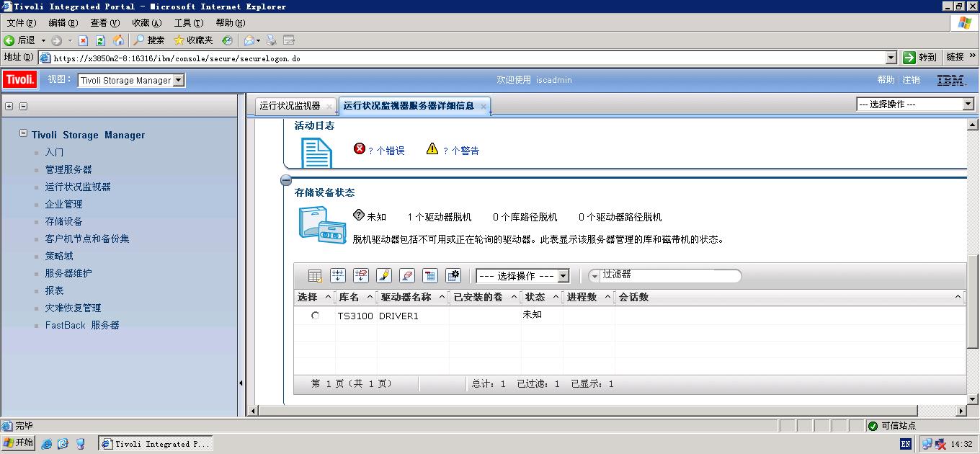Click the browser address URL field
This screenshot has height=454, width=980.
click(461, 58)
